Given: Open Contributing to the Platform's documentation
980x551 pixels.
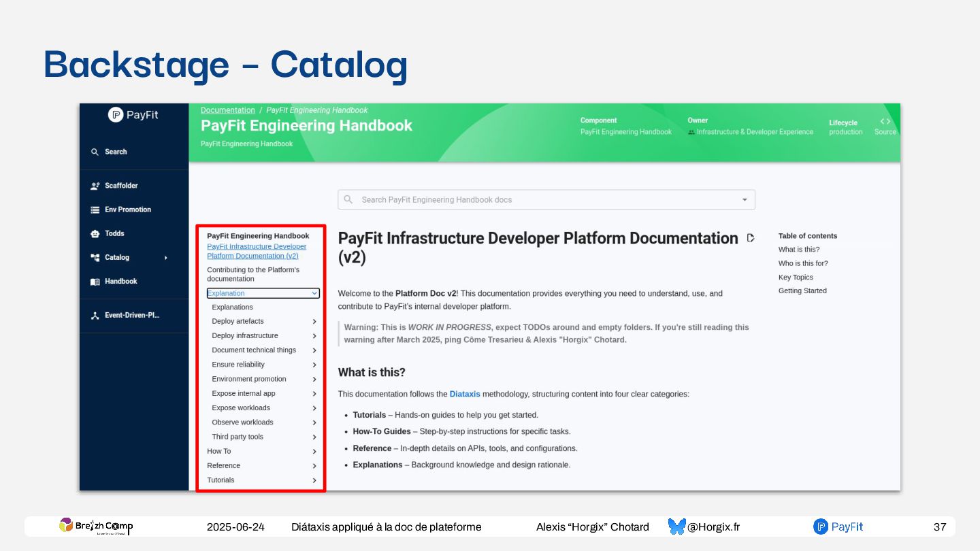Looking at the screenshot, I should 253,274.
